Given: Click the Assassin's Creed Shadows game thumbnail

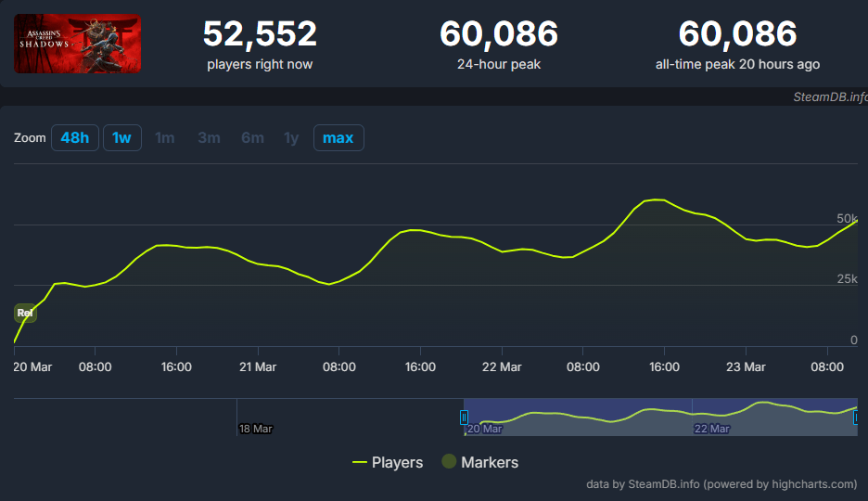Looking at the screenshot, I should [x=78, y=44].
